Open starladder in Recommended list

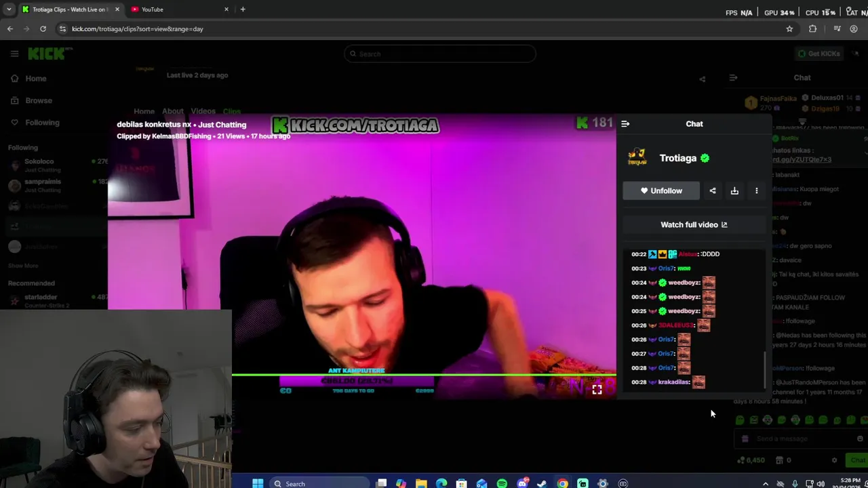58,300
